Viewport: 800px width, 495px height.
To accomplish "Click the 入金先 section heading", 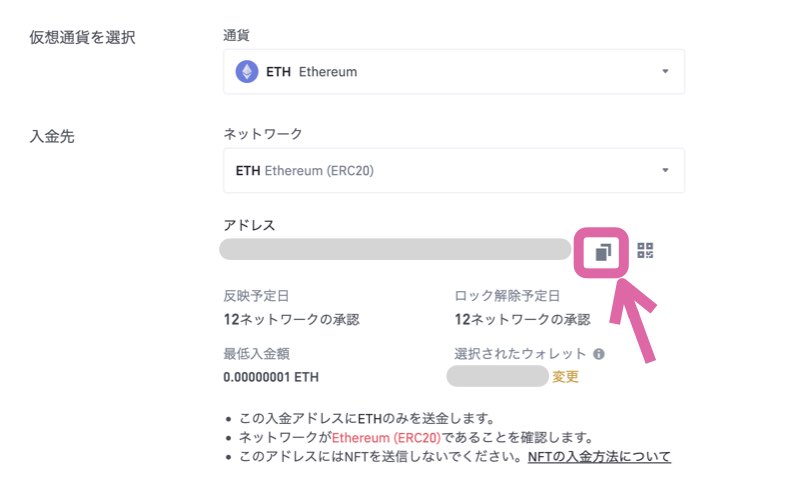I will click(52, 136).
